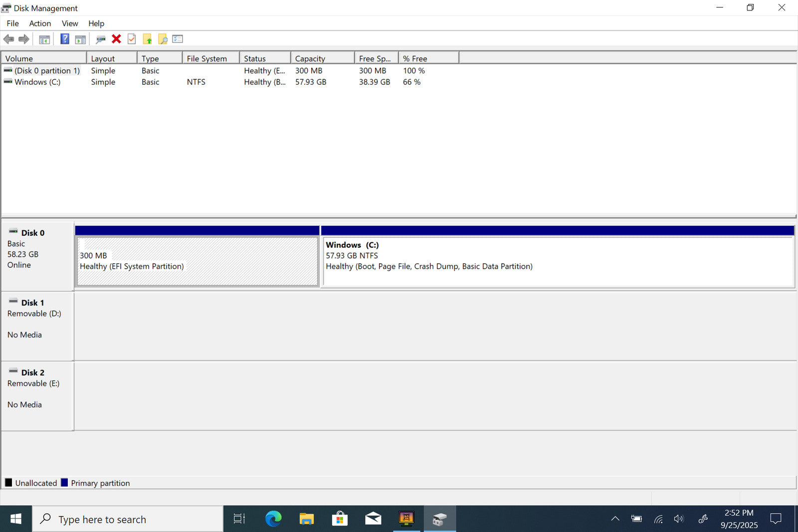Open the View menu
Image resolution: width=798 pixels, height=532 pixels.
69,23
